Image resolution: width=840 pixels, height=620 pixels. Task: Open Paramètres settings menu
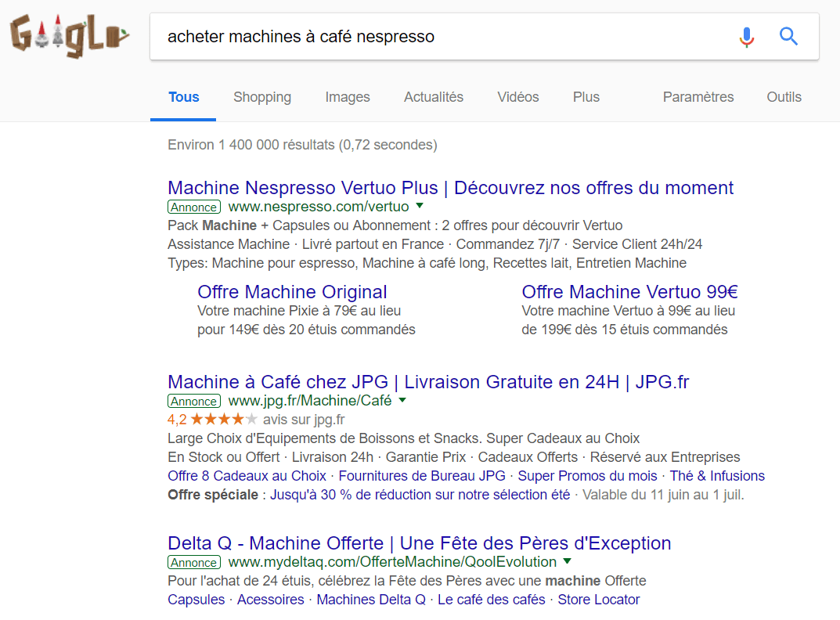coord(698,97)
